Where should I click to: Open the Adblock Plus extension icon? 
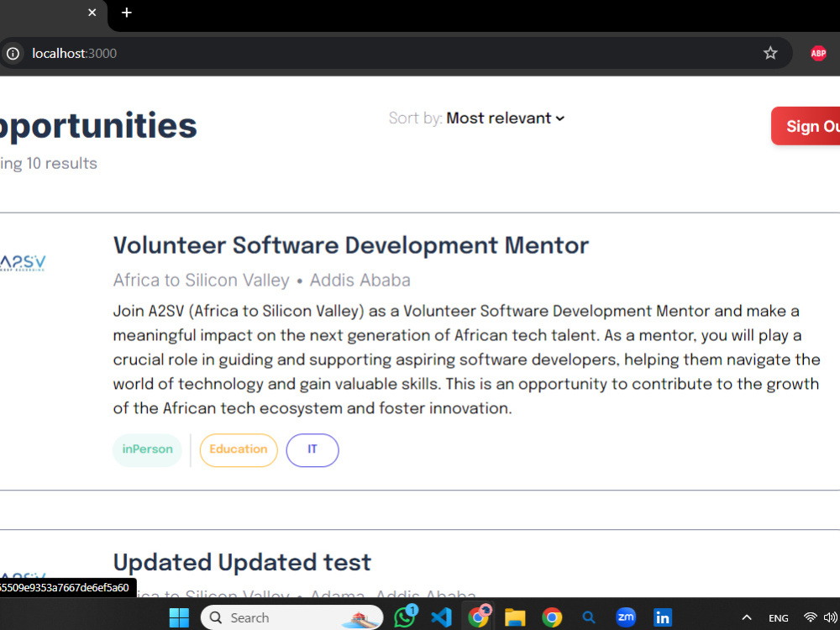818,53
